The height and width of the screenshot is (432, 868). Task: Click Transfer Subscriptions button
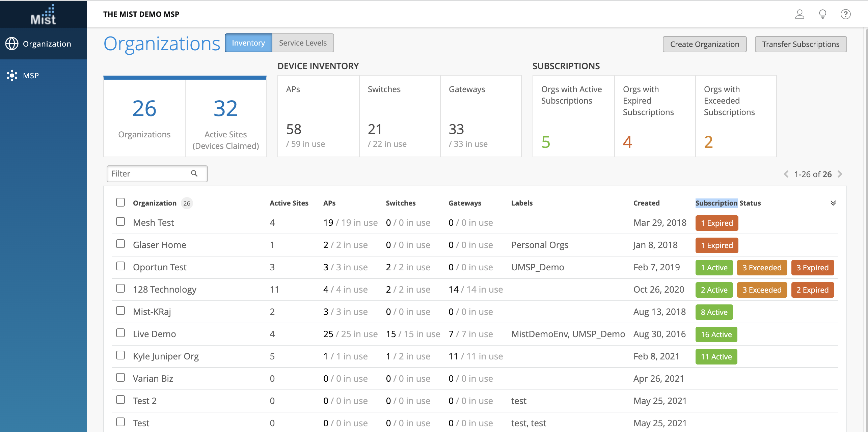(x=801, y=44)
